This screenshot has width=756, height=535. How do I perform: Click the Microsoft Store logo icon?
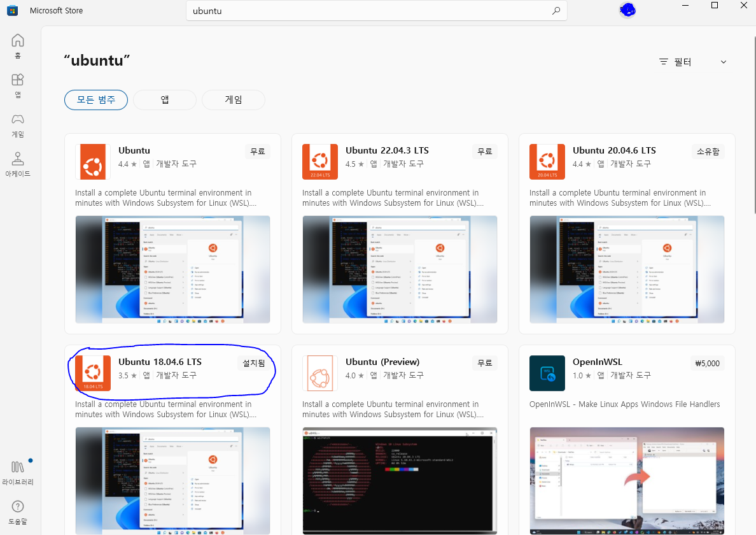click(x=13, y=10)
